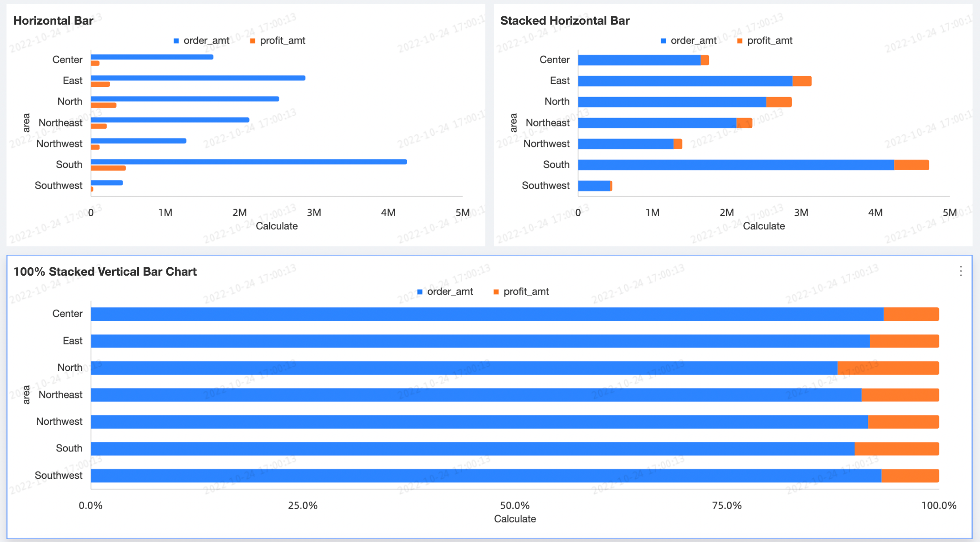
Task: Toggle order_amt legend in the 100% Stacked chart
Action: point(445,292)
